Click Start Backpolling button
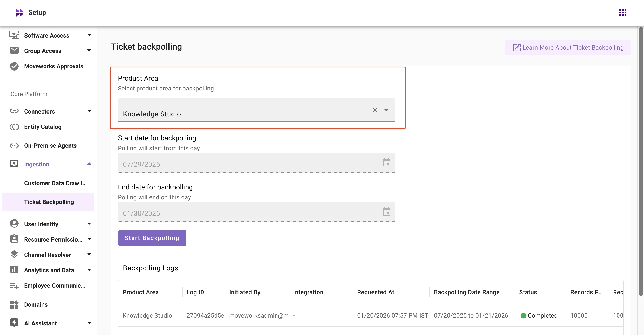 click(152, 238)
